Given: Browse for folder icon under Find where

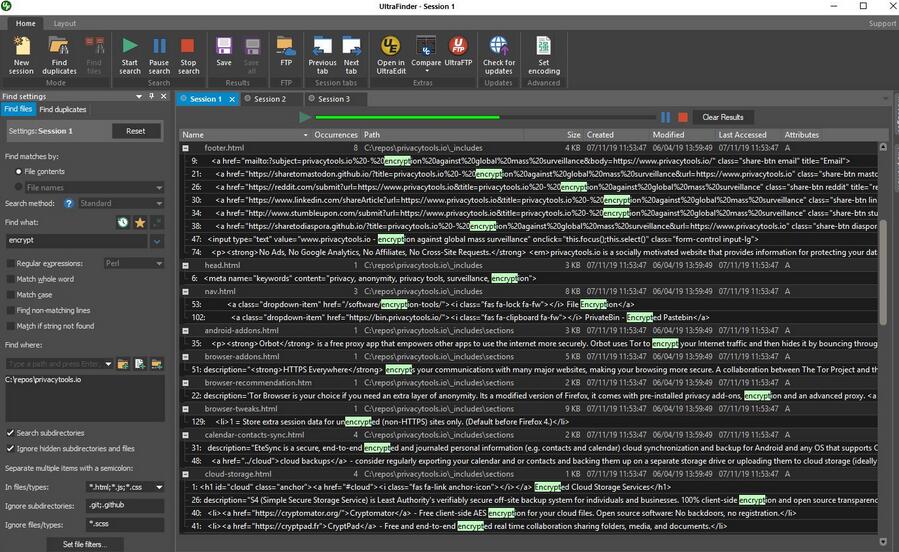Looking at the screenshot, I should (x=123, y=364).
